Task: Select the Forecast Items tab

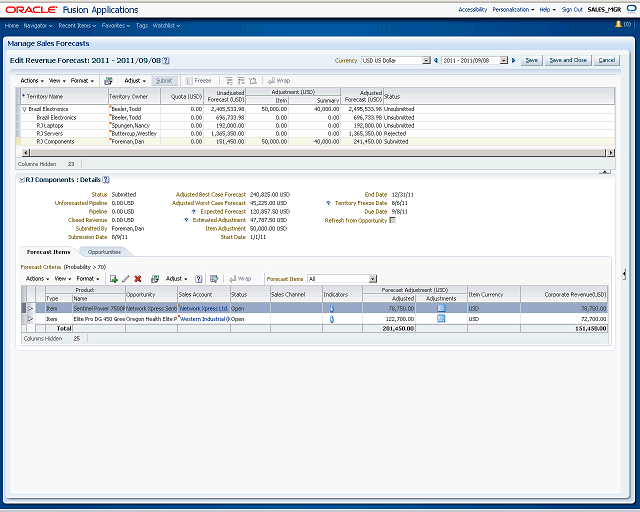Action: [48, 252]
